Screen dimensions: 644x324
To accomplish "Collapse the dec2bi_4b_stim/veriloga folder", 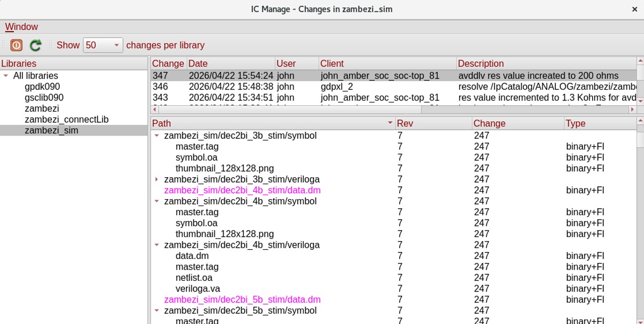I will coord(157,245).
